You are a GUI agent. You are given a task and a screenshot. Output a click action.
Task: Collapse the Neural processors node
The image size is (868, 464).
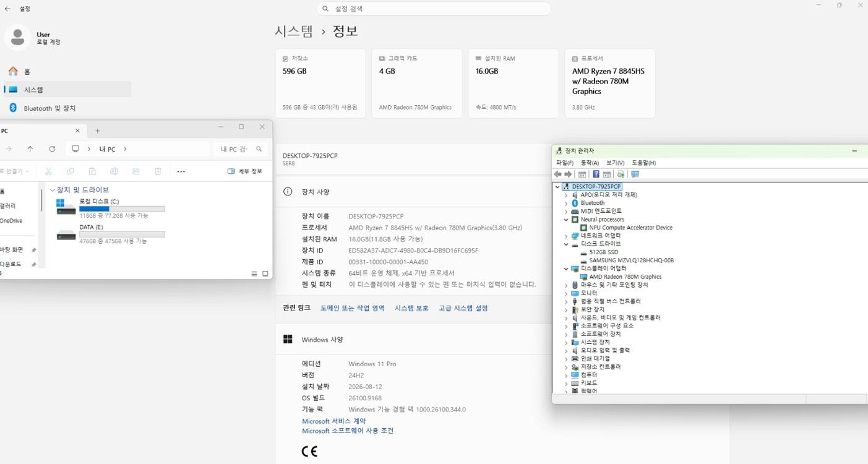(x=566, y=220)
